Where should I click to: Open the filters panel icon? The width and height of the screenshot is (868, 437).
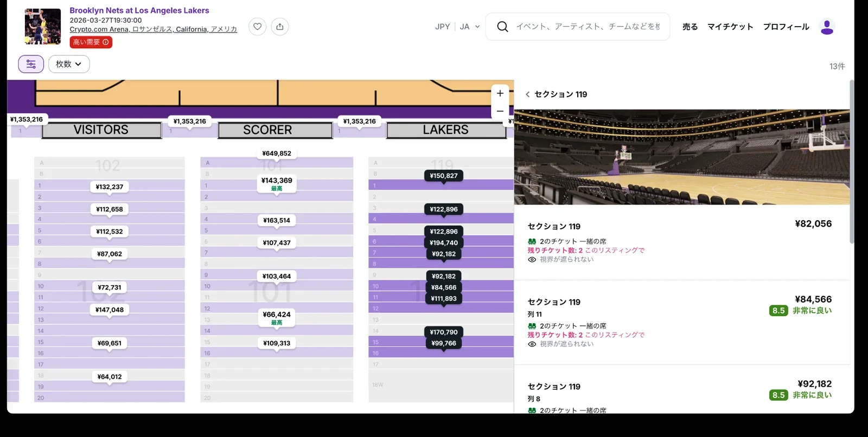[31, 64]
